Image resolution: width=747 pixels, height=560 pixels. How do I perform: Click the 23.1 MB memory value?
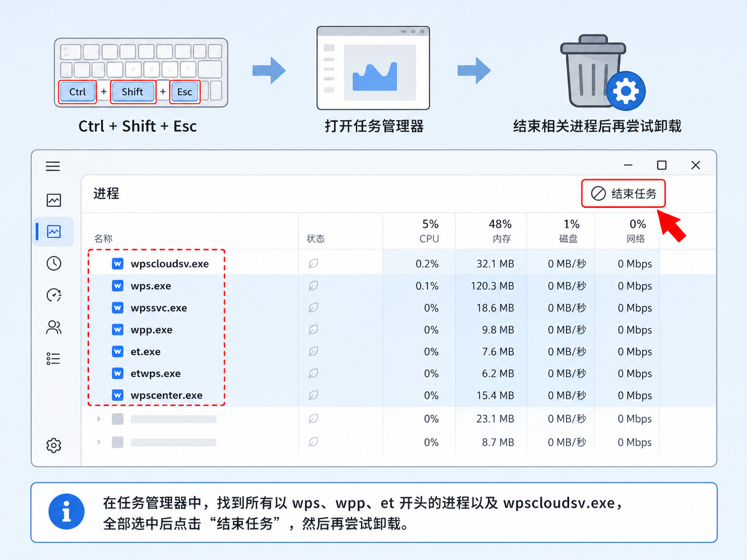495,419
